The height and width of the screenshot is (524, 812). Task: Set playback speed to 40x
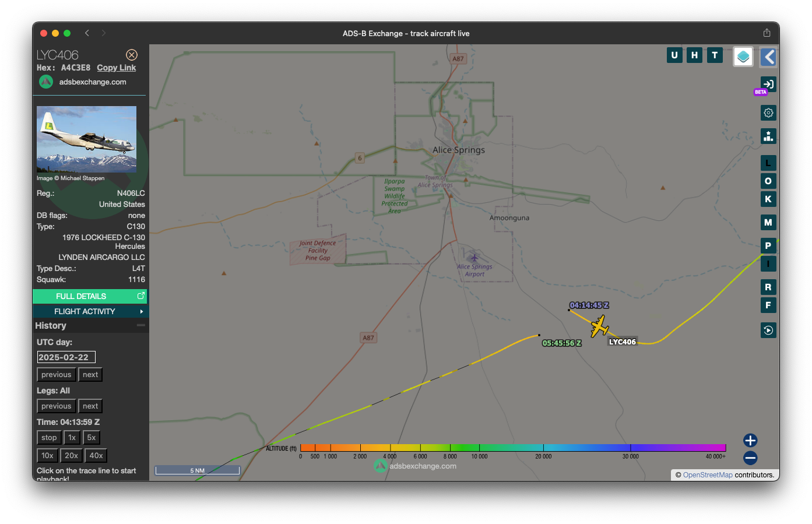[96, 456]
